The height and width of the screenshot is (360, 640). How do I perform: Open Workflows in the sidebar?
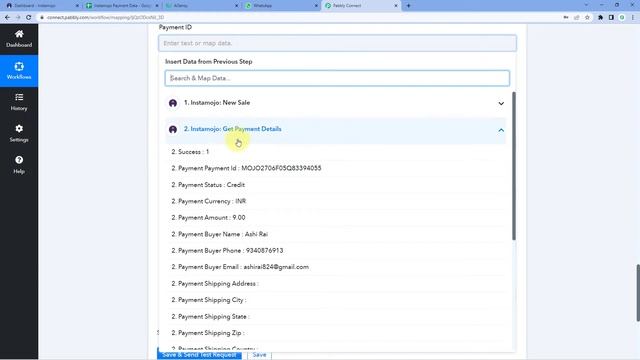coord(19,71)
